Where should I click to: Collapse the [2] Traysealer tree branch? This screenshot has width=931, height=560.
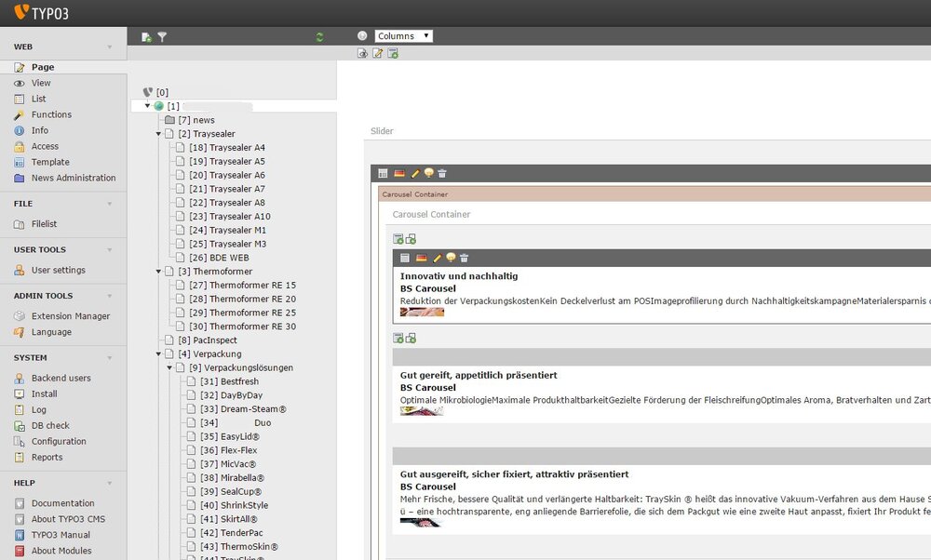158,134
